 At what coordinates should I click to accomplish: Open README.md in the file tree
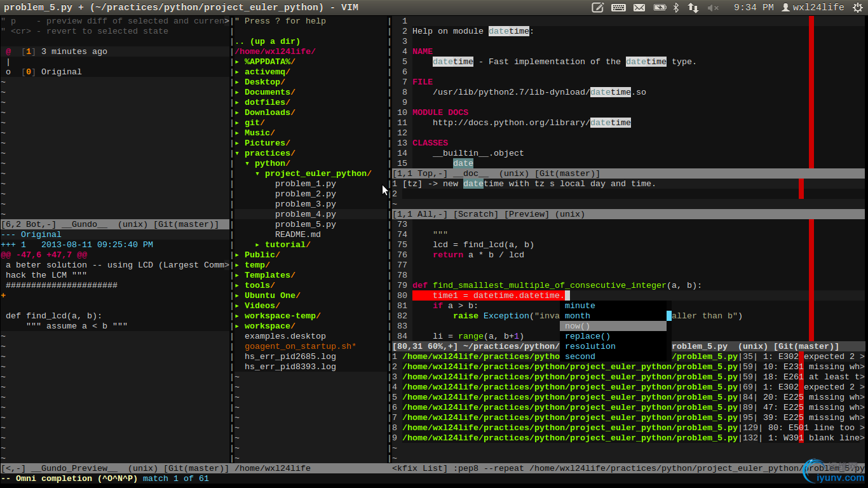coord(298,234)
